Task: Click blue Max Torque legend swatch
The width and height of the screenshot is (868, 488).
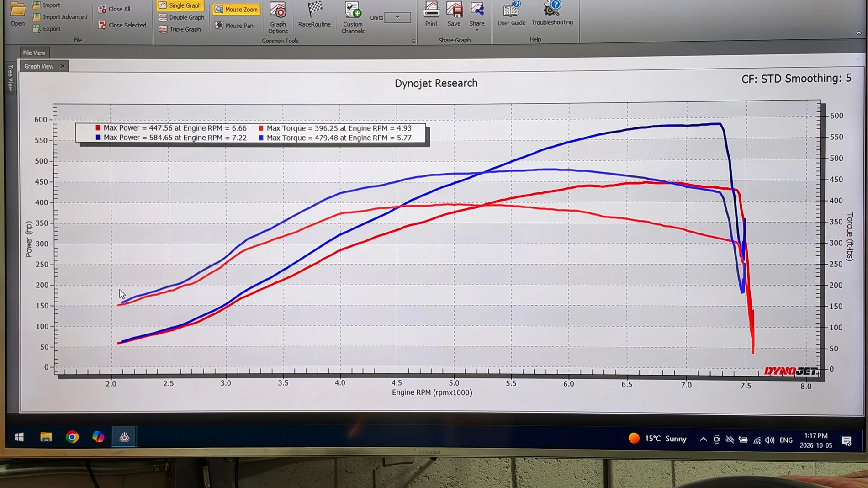Action: tap(261, 138)
